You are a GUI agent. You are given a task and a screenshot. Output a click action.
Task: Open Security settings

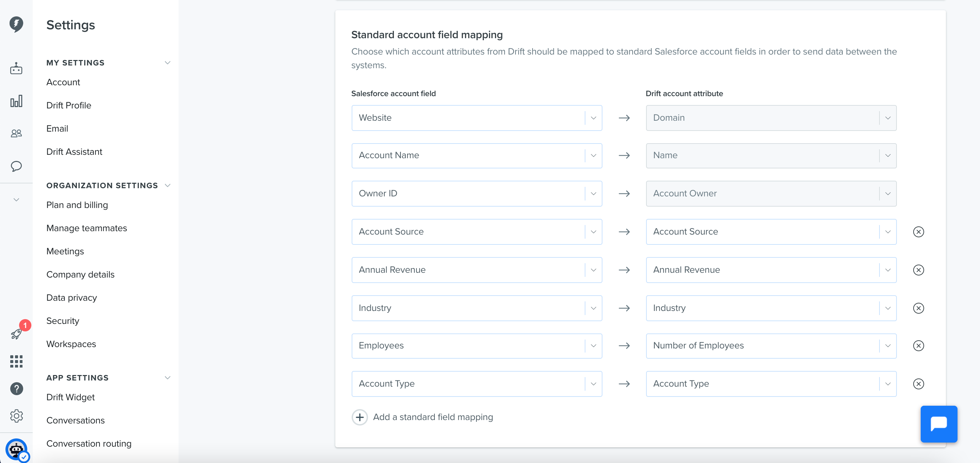coord(63,321)
